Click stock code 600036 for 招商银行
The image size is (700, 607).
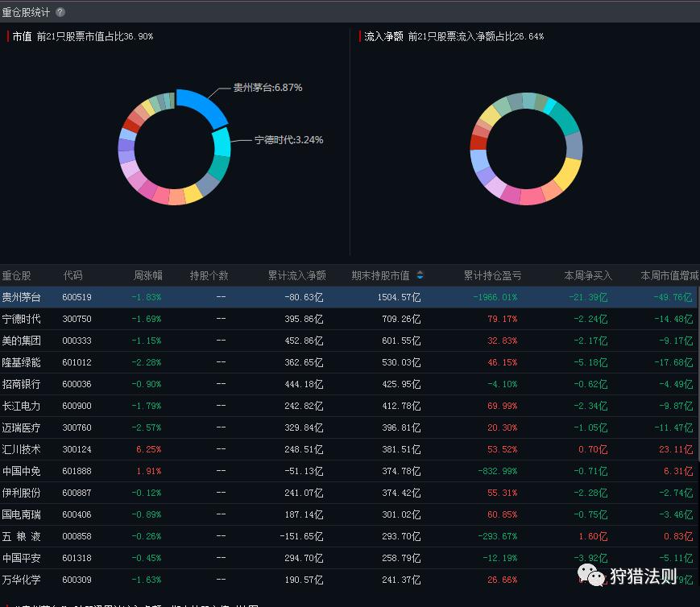click(x=77, y=384)
